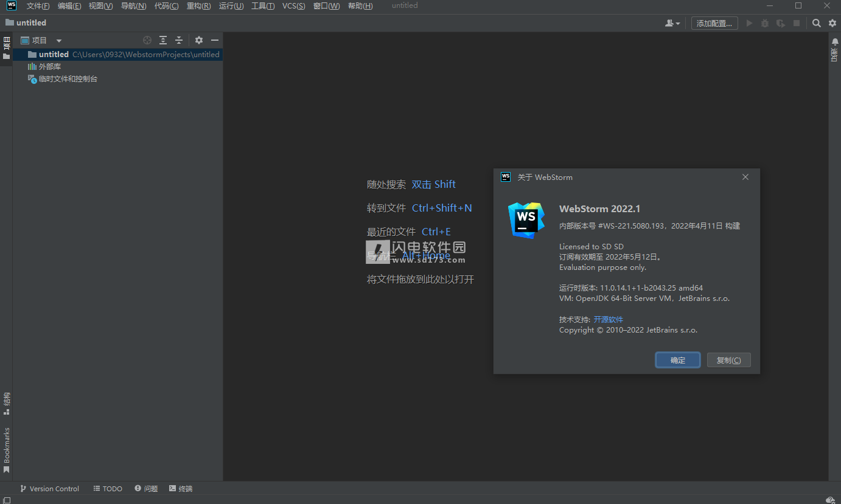Click the Collapse All icon in Project panel
Screen dimensions: 841x504
(x=179, y=40)
